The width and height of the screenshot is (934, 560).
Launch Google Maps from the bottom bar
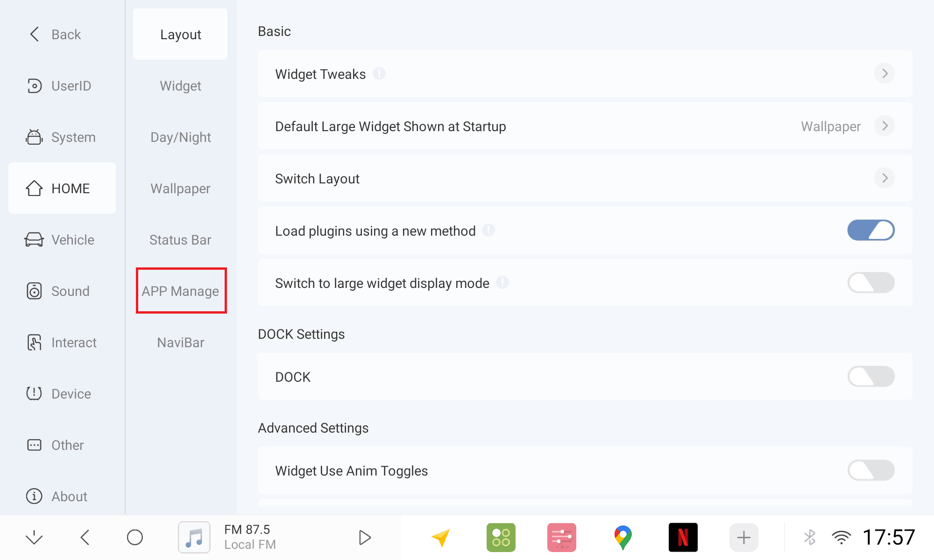(623, 538)
